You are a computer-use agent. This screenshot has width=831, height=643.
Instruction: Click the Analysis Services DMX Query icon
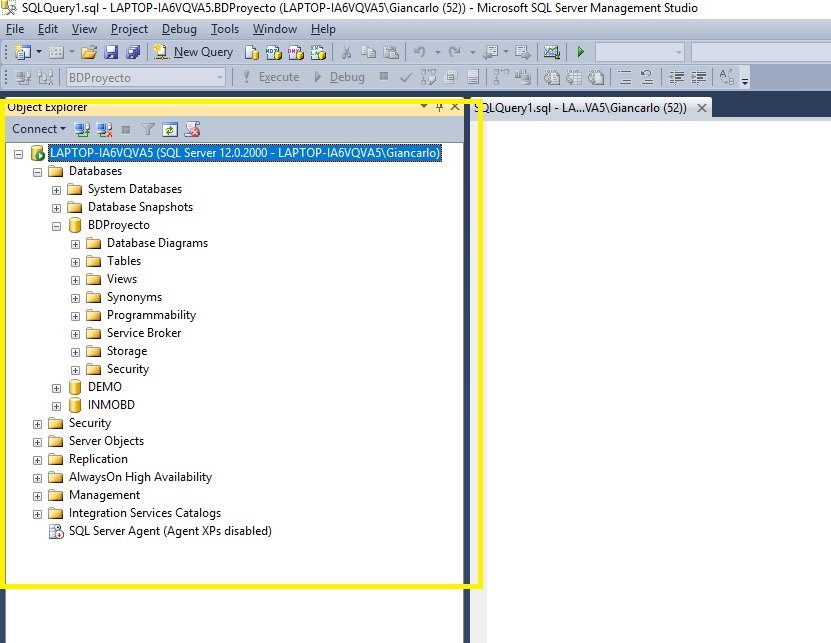point(296,52)
